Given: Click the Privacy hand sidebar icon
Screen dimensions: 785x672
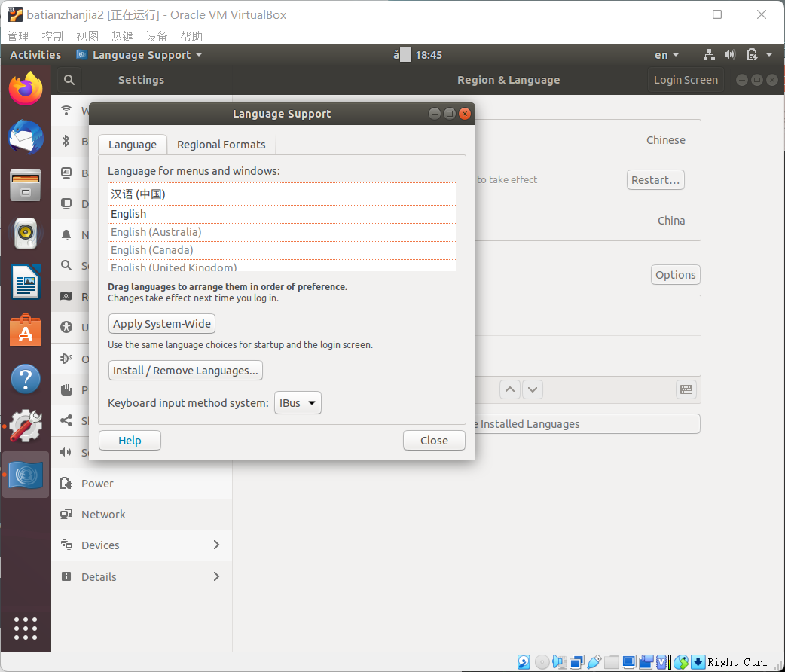Looking at the screenshot, I should click(66, 389).
